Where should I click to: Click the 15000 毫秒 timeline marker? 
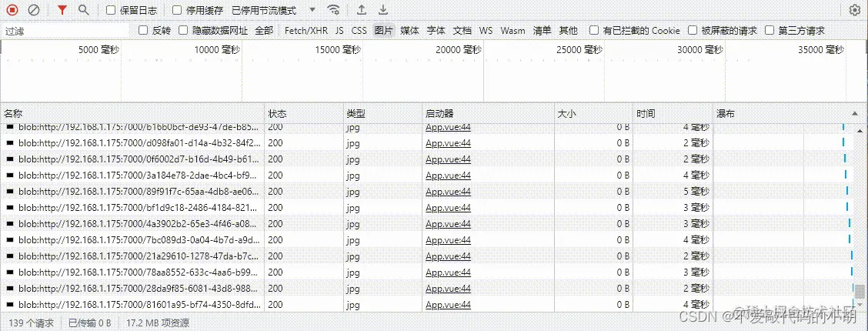tap(338, 50)
